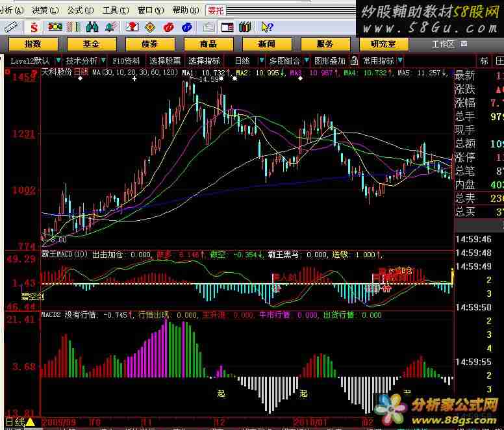Viewport: 504px width, 430px height.
Task: Expand the Level2默认 dropdown arrow
Action: 58,60
